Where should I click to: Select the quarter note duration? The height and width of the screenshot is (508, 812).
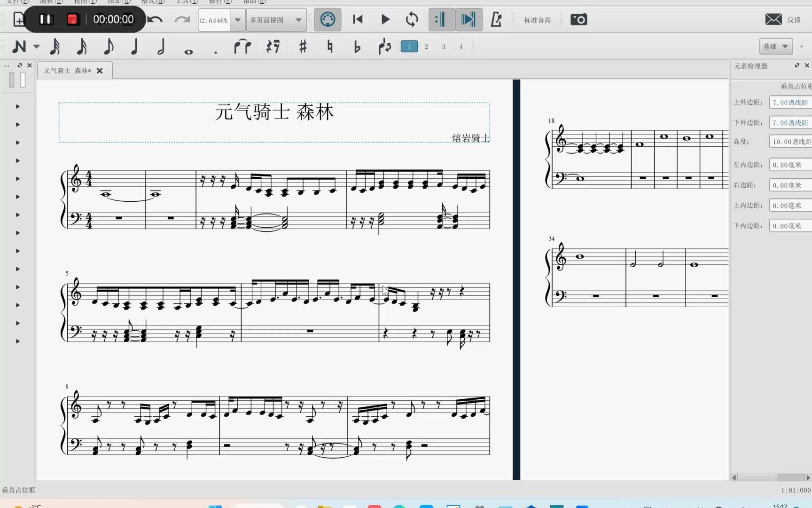coord(134,47)
